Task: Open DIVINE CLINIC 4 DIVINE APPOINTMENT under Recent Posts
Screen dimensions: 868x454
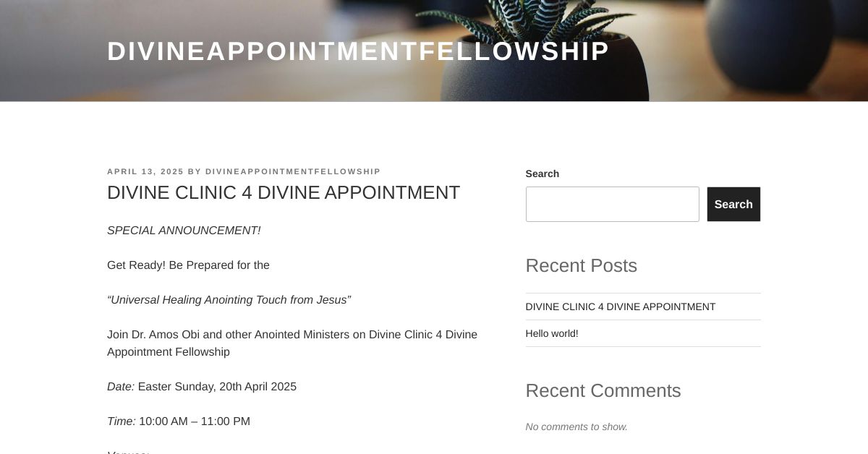Action: point(620,307)
